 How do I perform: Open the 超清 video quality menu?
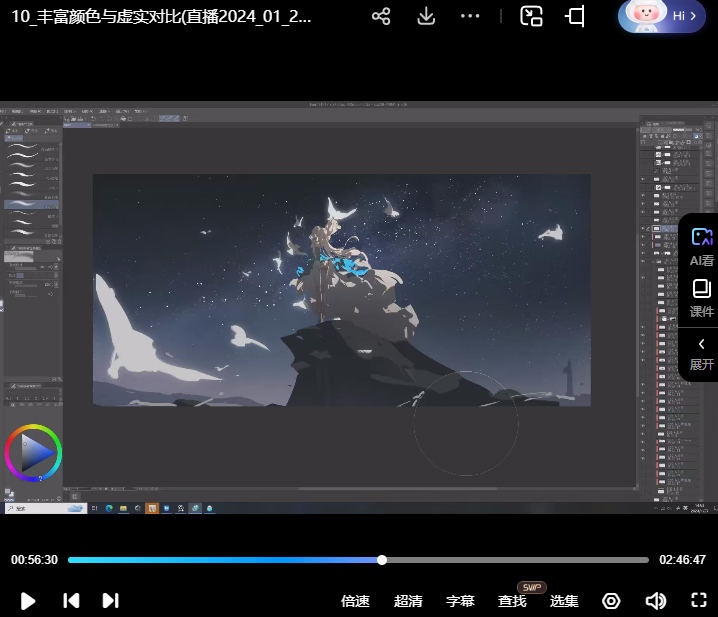[408, 601]
